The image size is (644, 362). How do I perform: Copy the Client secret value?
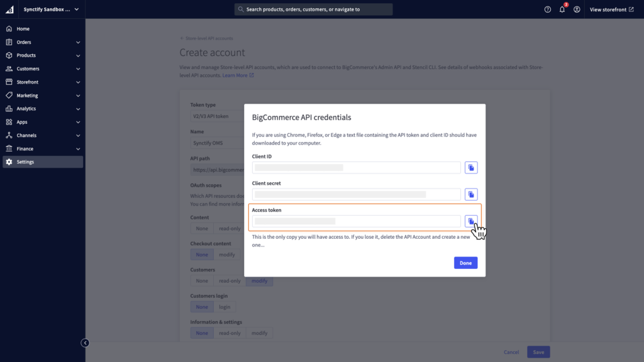pyautogui.click(x=471, y=194)
